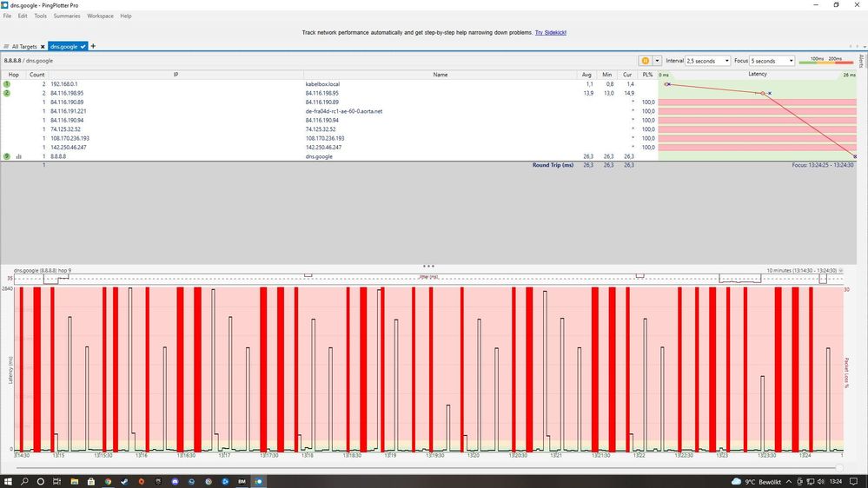Open the Windows Start menu
Viewport: 868px width, 488px height.
click(8, 481)
